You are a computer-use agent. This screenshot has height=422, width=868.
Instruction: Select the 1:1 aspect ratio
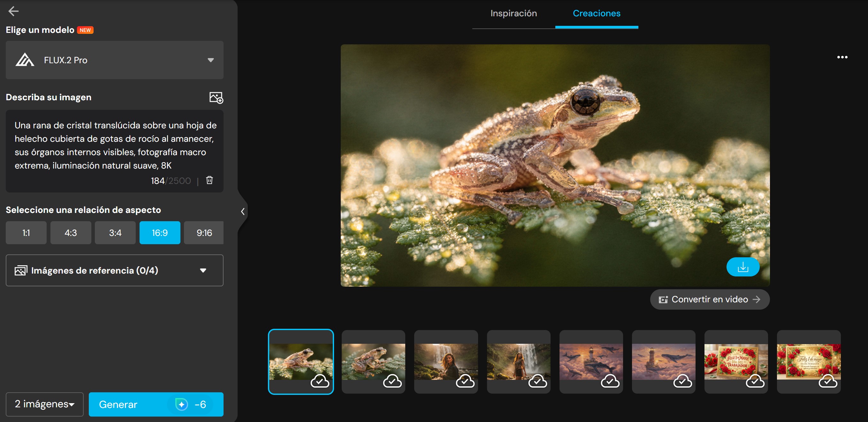tap(26, 233)
